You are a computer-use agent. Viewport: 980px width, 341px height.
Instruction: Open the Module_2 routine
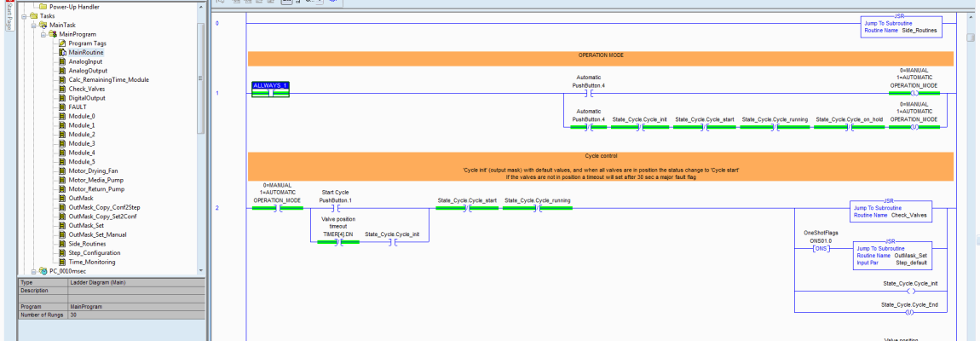(82, 134)
